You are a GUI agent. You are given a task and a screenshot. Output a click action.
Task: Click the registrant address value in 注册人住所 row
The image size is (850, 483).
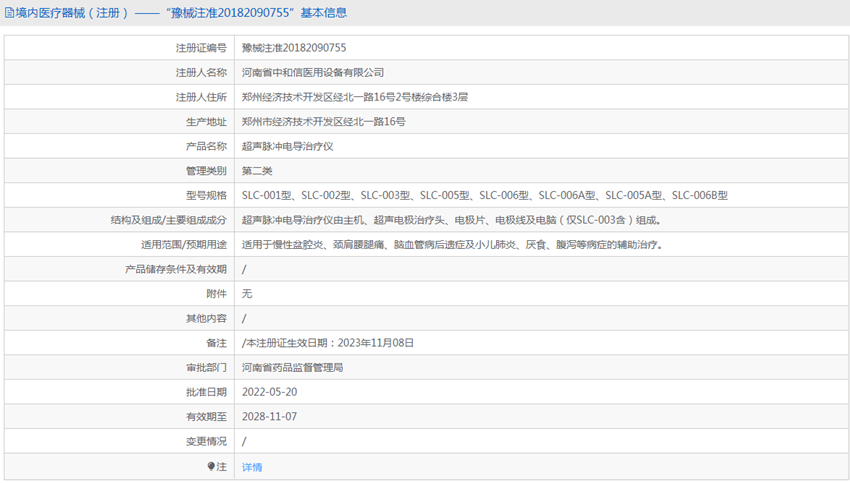(x=355, y=97)
